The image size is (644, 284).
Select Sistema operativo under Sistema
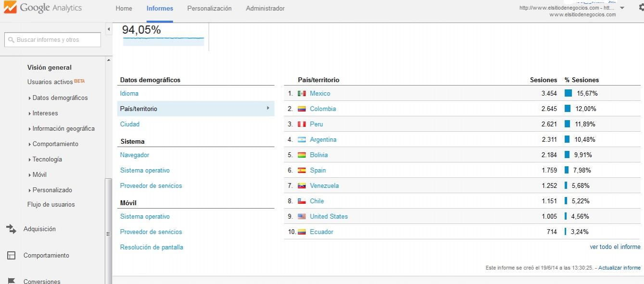click(x=145, y=171)
